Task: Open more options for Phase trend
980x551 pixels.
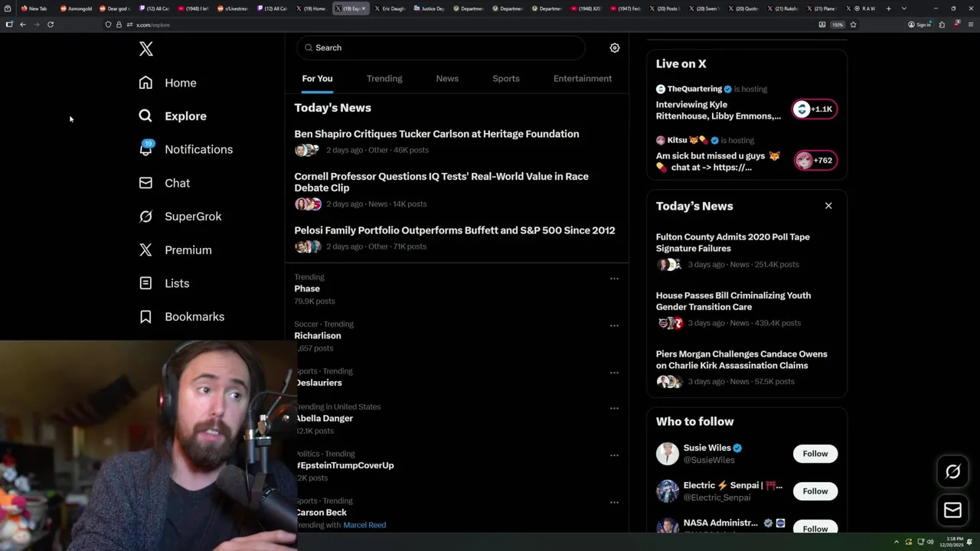Action: (x=614, y=279)
